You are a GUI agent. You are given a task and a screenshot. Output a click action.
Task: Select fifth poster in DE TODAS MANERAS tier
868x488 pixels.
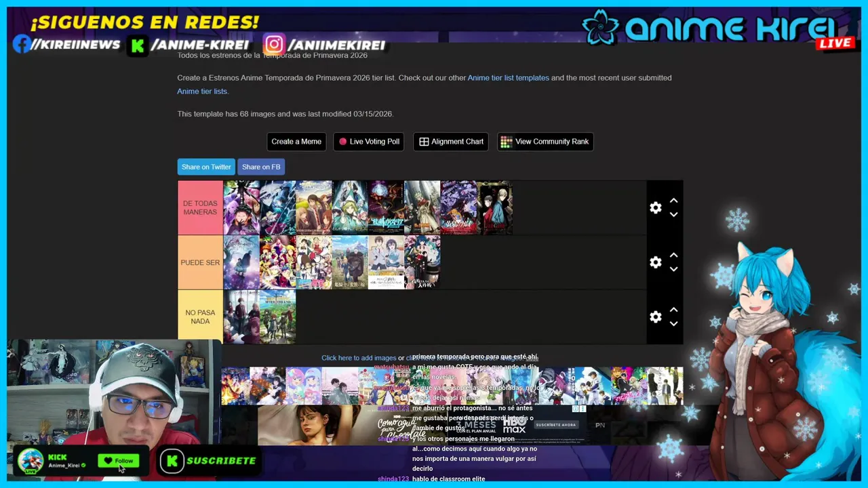click(x=386, y=208)
